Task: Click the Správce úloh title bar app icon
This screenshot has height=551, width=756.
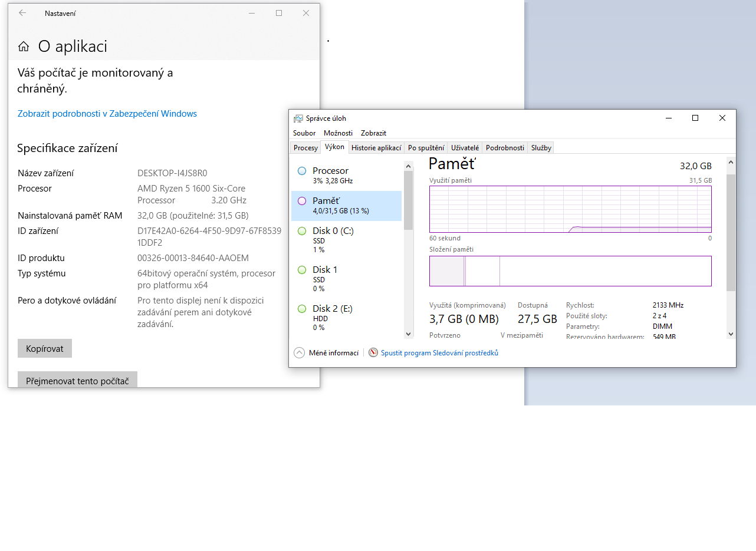Action: click(x=298, y=118)
